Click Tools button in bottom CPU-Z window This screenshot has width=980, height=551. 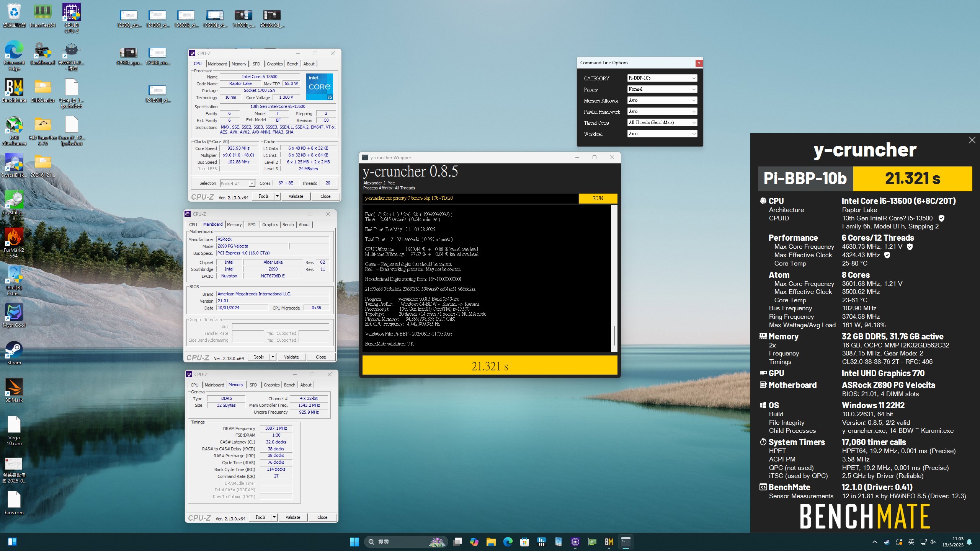tap(260, 517)
